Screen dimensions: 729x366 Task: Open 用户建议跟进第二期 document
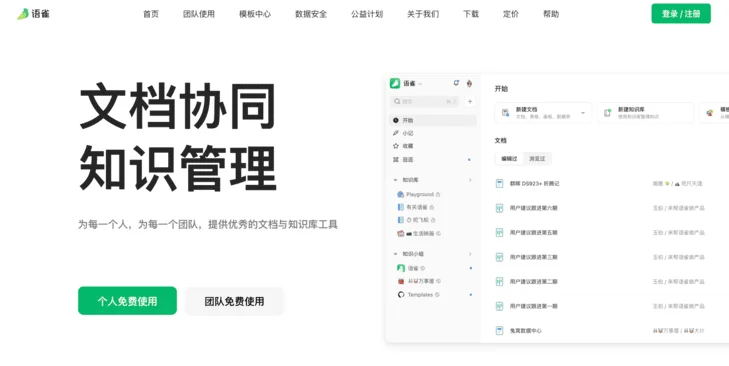coord(533,281)
